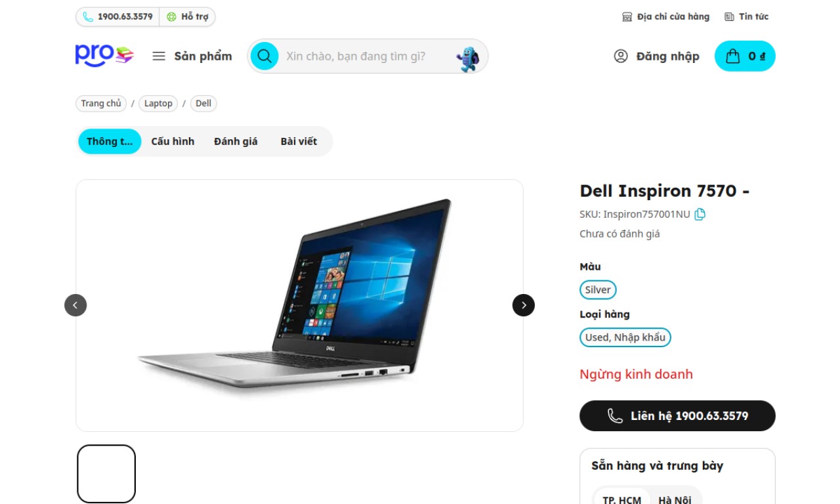Switch stock location to Hà Nội
This screenshot has height=504, width=840.
[675, 499]
